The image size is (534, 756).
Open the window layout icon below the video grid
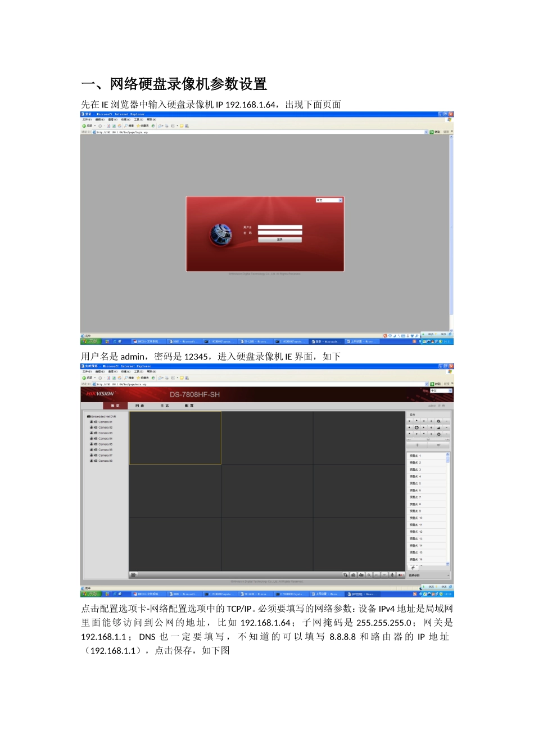click(x=133, y=575)
